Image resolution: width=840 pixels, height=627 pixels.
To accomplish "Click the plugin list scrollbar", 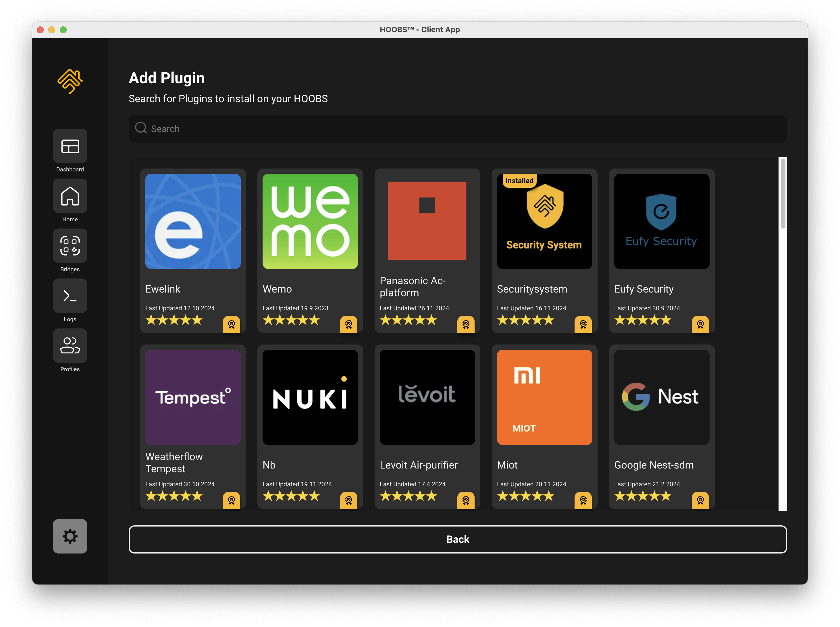I will 783,193.
